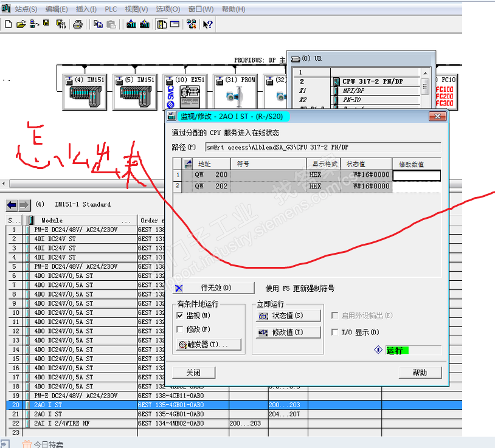Select slot 2 module 4DI DC24V ST
Viewport: 495px width, 448px height.
click(85, 239)
